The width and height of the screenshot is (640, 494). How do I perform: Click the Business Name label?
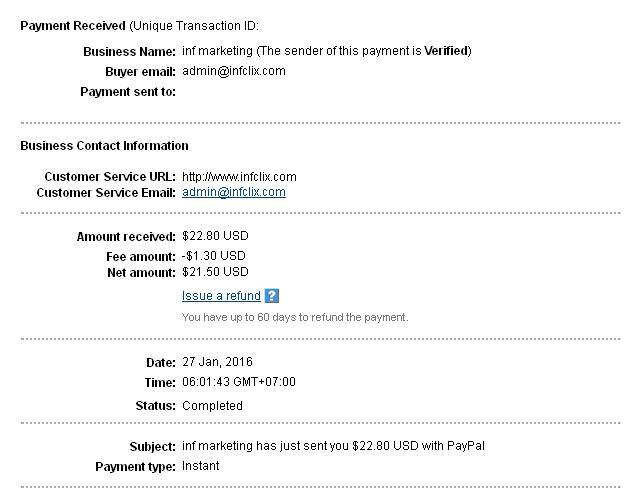point(129,51)
